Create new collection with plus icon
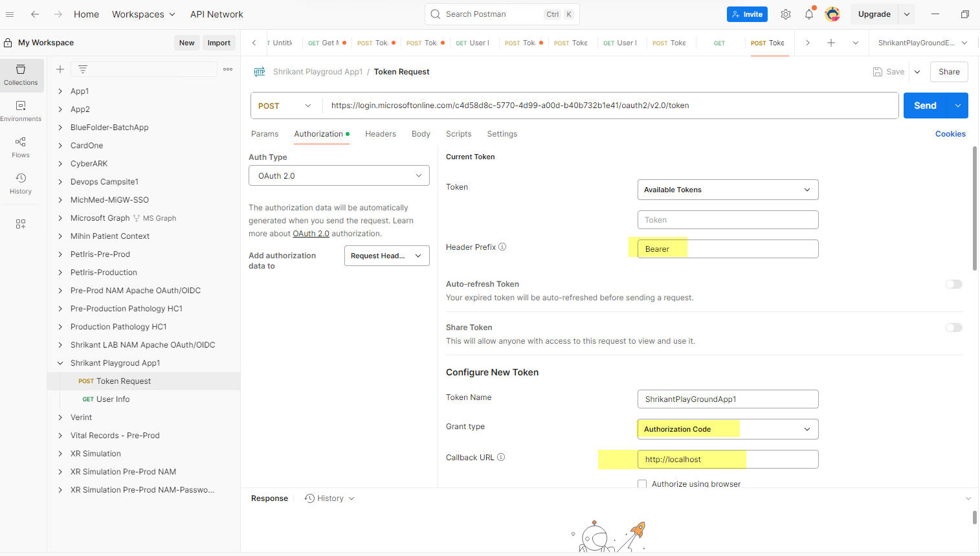 (60, 69)
